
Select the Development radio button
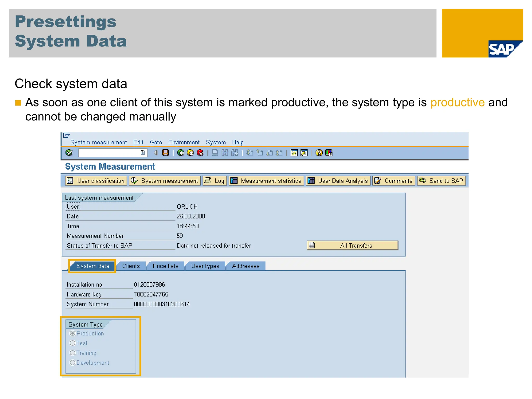(73, 363)
